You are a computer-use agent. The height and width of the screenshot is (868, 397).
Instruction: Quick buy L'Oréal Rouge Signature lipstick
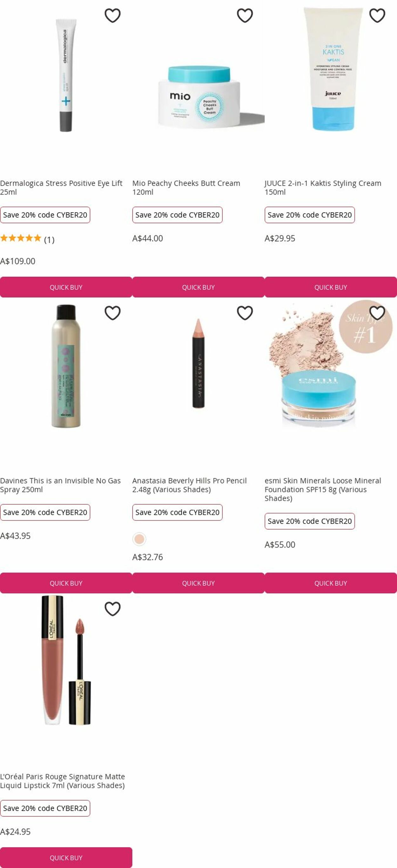66,858
